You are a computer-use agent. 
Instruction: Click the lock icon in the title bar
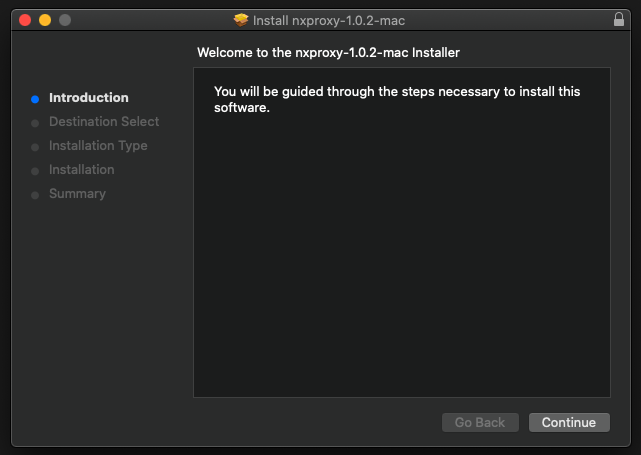[x=619, y=19]
